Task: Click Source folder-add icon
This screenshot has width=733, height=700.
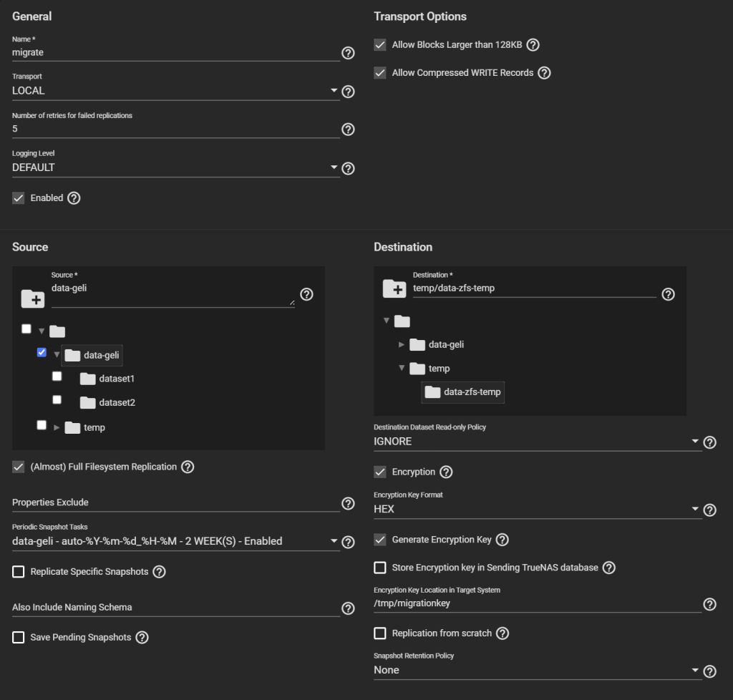Action: [x=32, y=298]
